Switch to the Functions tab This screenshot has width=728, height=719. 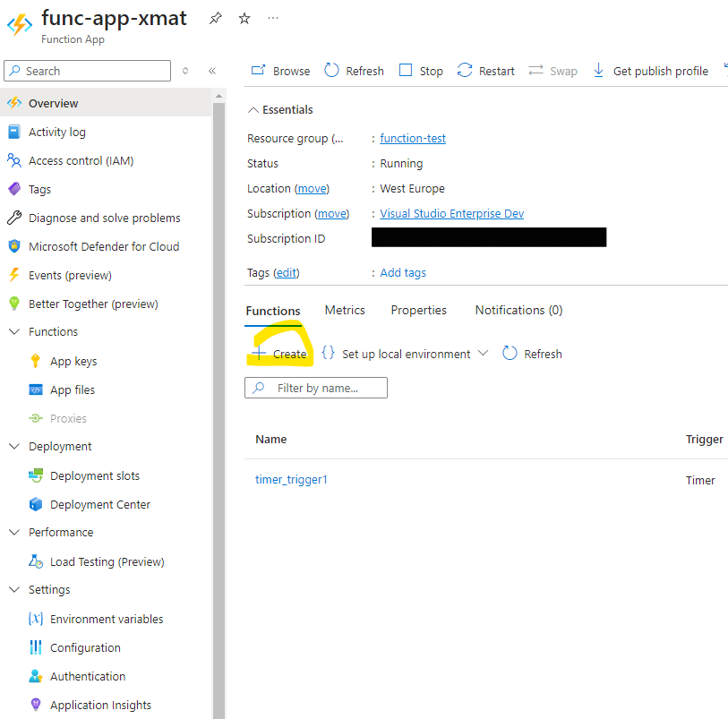point(273,311)
